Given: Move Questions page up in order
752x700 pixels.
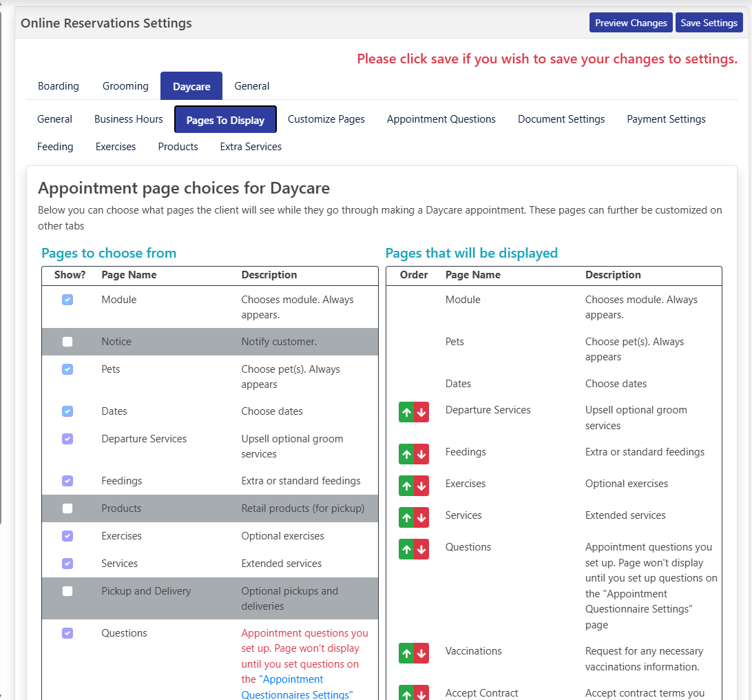Looking at the screenshot, I should [x=406, y=549].
